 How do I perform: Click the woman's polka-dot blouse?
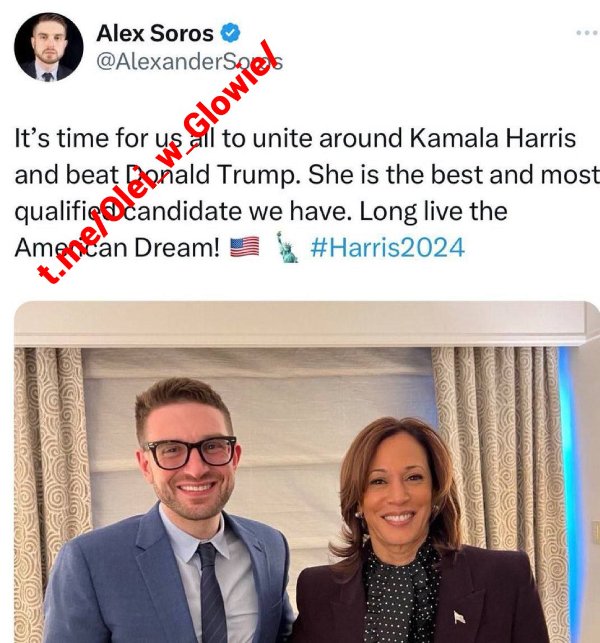point(400,595)
